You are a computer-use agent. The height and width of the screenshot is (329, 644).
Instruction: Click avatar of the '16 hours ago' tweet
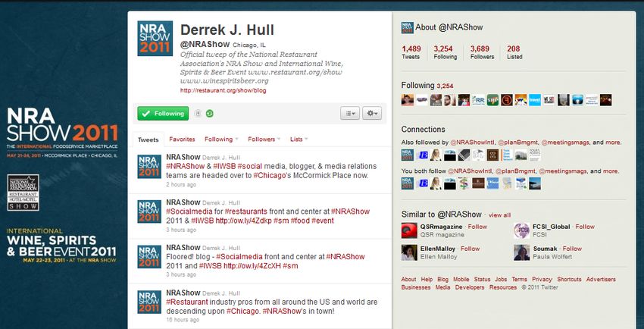pos(149,302)
